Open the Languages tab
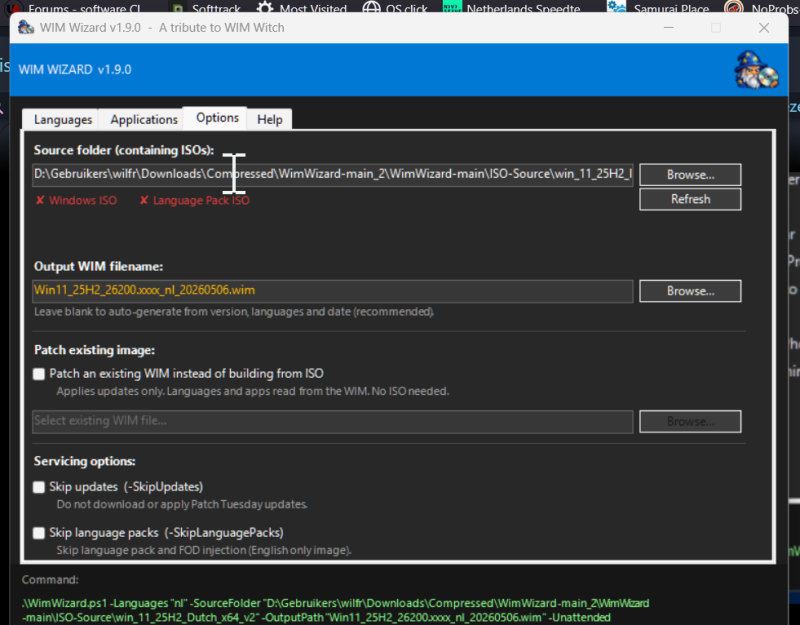 pos(63,119)
